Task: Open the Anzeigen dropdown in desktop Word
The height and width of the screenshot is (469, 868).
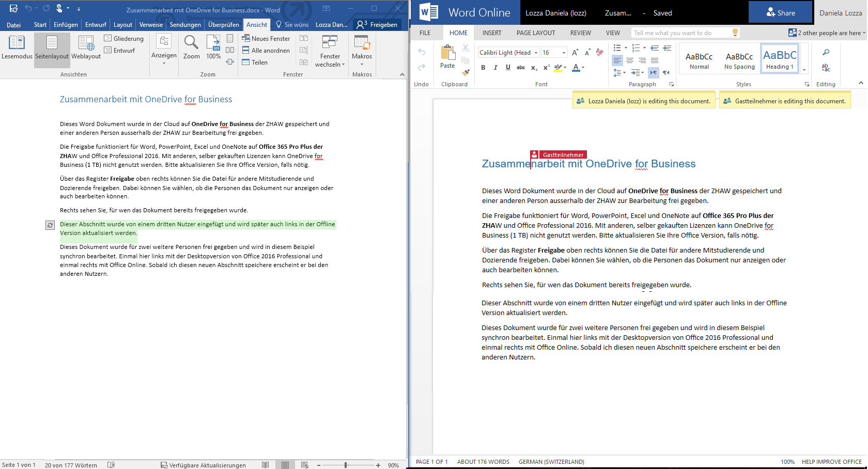Action: 164,50
